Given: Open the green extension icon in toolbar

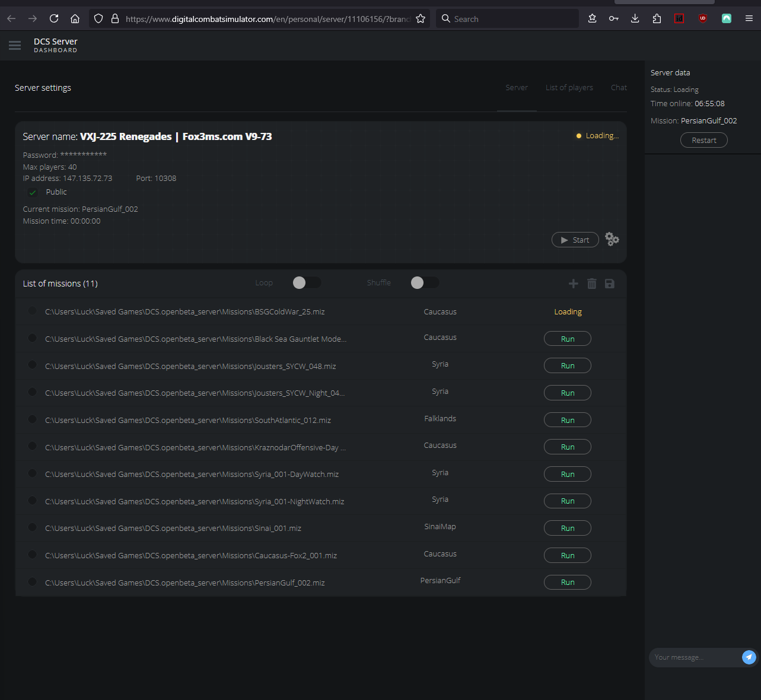Looking at the screenshot, I should tap(727, 18).
